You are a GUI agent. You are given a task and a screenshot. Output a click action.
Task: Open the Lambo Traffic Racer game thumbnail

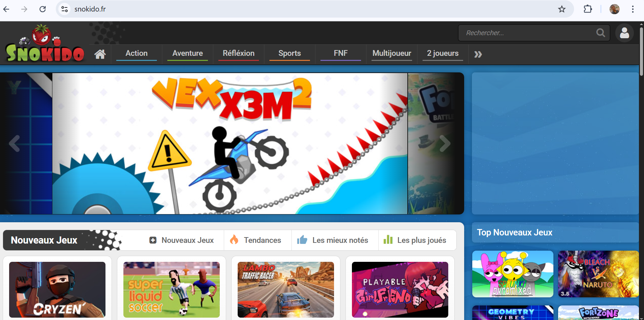pos(286,290)
